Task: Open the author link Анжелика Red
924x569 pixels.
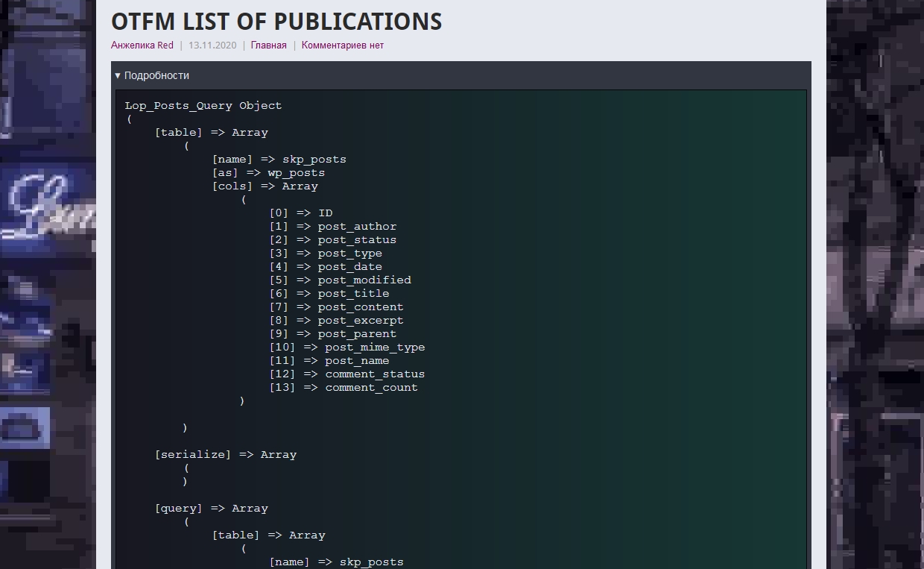Action: (x=142, y=45)
